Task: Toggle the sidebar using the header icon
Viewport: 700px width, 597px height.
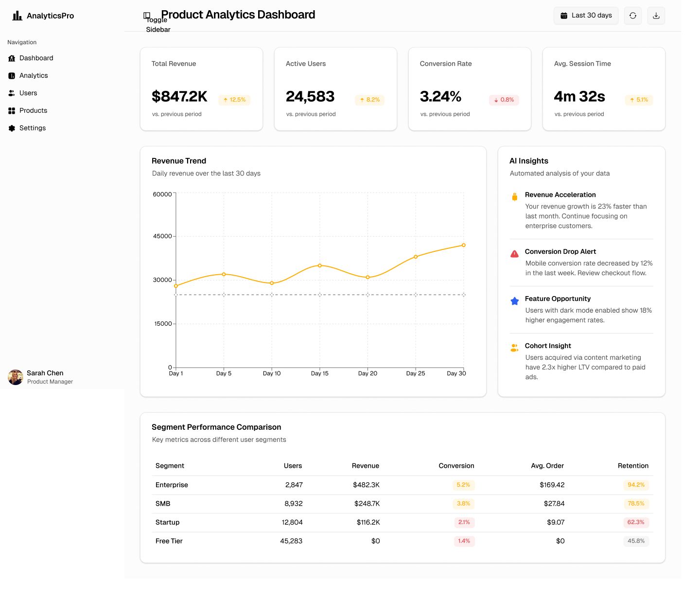Action: pos(147,16)
